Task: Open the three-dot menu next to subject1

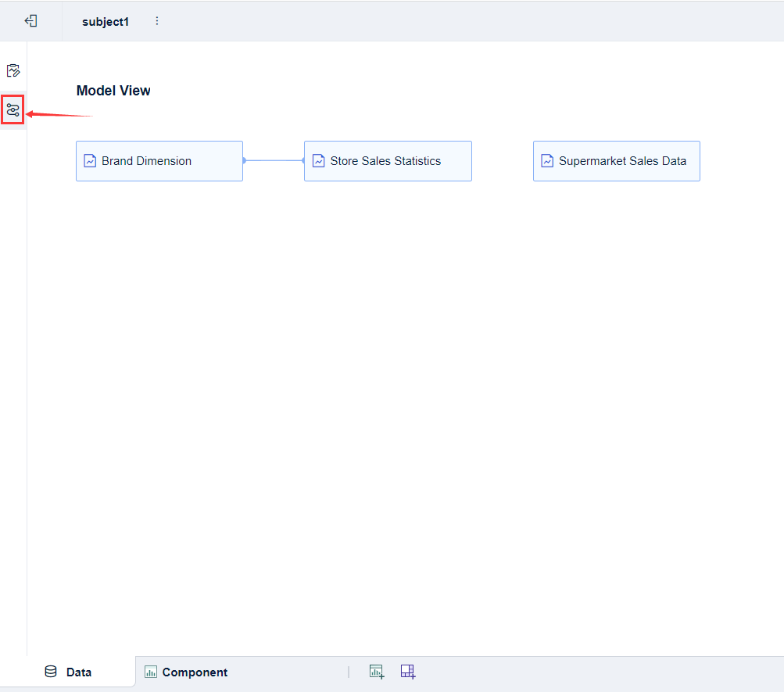Action: click(157, 21)
